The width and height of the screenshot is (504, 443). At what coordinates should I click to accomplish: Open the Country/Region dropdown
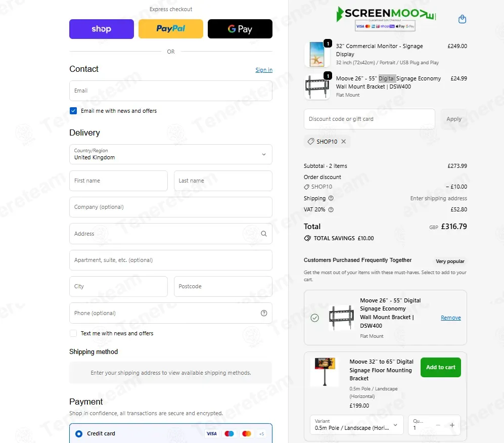(x=171, y=154)
